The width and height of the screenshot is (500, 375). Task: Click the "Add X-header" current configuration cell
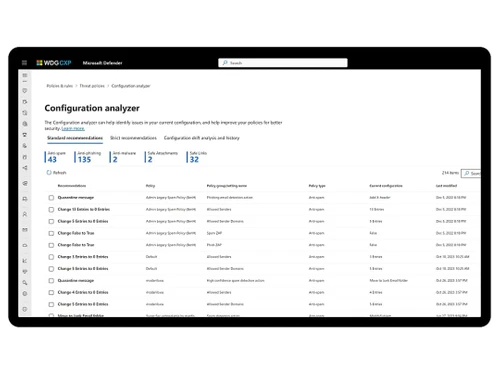click(380, 198)
